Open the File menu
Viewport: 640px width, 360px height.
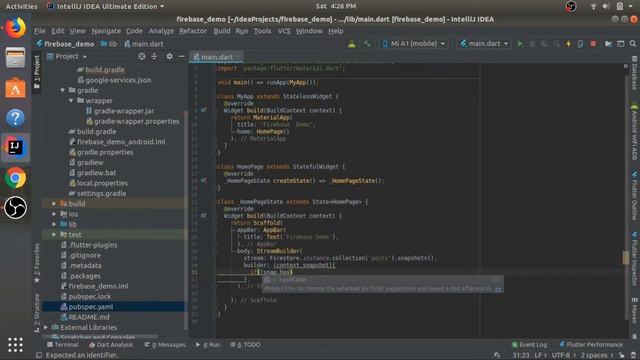(40, 31)
